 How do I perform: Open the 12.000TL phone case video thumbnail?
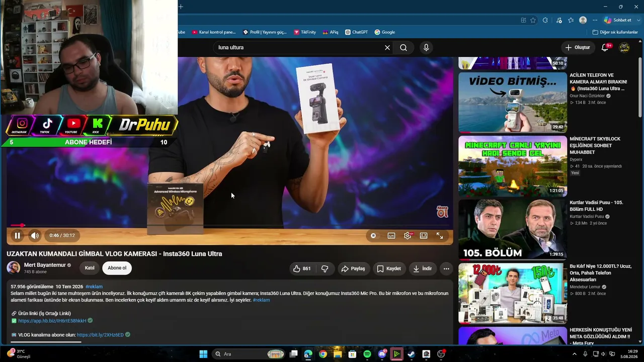(x=513, y=294)
